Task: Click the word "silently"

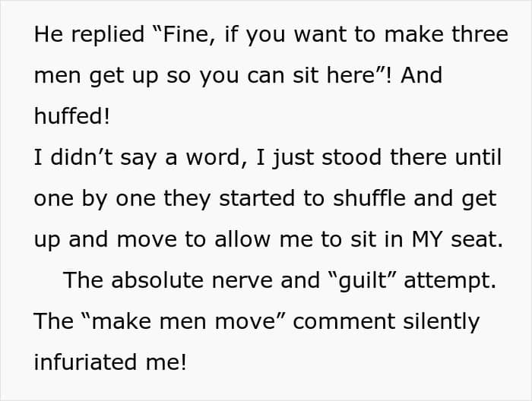Action: click(441, 322)
